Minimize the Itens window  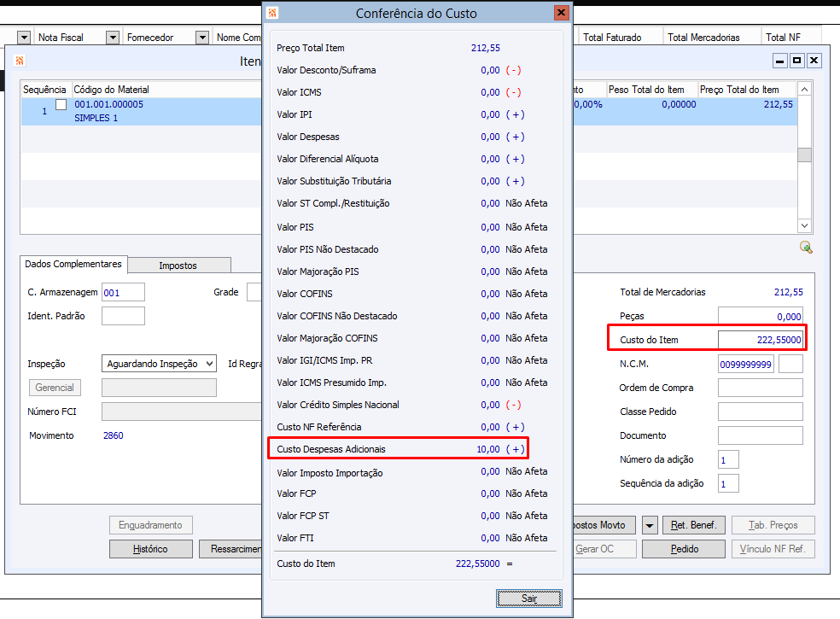[x=780, y=61]
